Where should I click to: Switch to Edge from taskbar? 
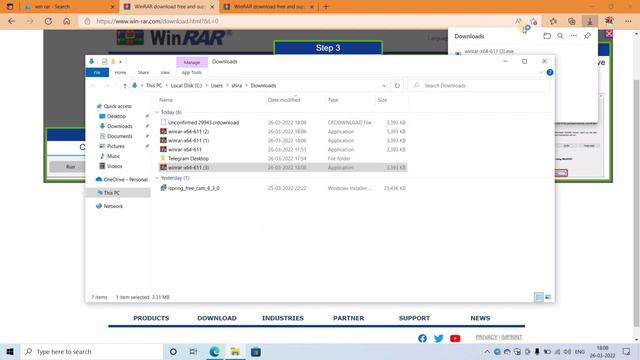[x=214, y=352]
